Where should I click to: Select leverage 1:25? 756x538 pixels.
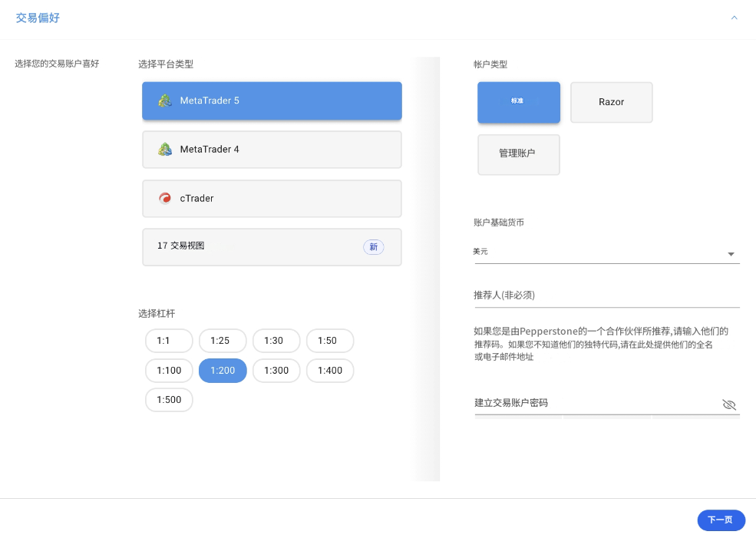click(x=223, y=341)
